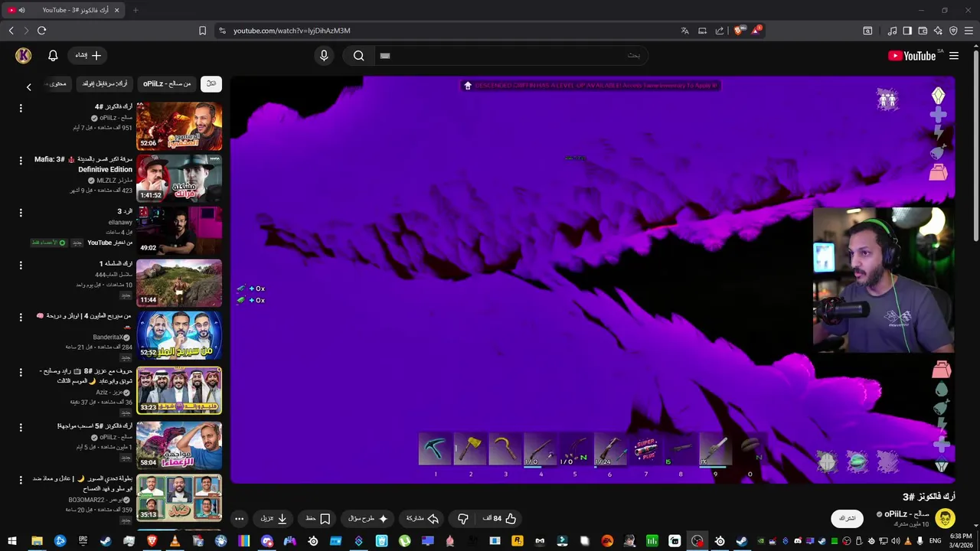Open the 11:44 Ark series thumbnail
The width and height of the screenshot is (980, 551).
coord(179,283)
